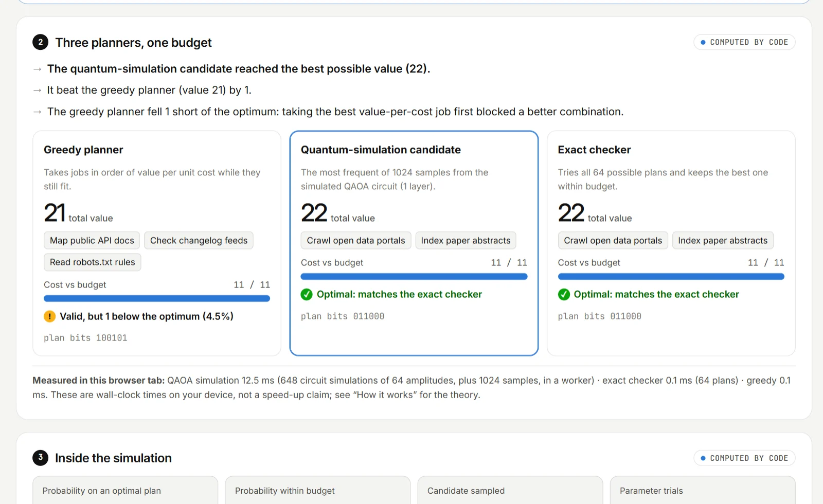Click the "Three planners, one budget" heading
Viewport: 823px width, 504px height.
(x=133, y=43)
